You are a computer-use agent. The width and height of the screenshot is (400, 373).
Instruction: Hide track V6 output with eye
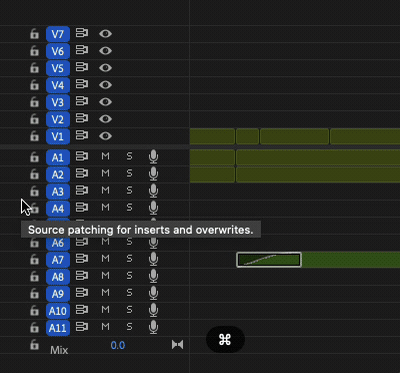pos(105,51)
